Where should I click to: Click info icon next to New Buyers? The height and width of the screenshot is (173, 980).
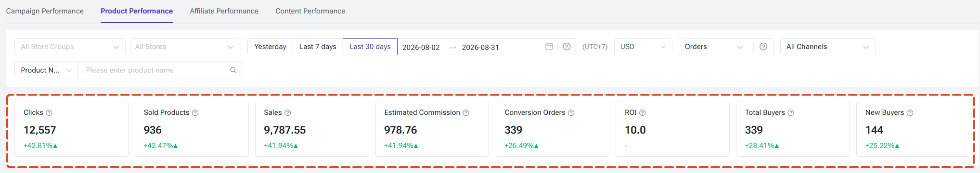pyautogui.click(x=910, y=113)
